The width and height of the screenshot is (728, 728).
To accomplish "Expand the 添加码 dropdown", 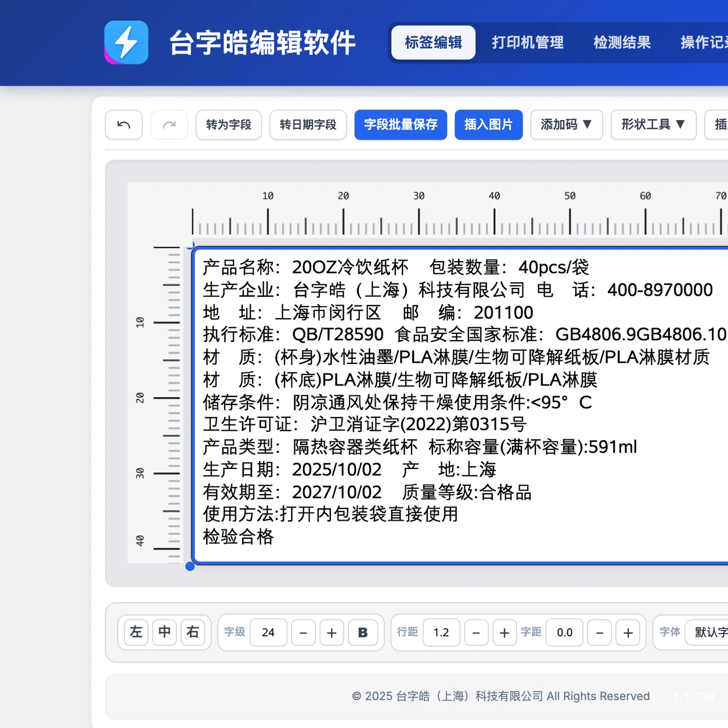I will point(566,125).
